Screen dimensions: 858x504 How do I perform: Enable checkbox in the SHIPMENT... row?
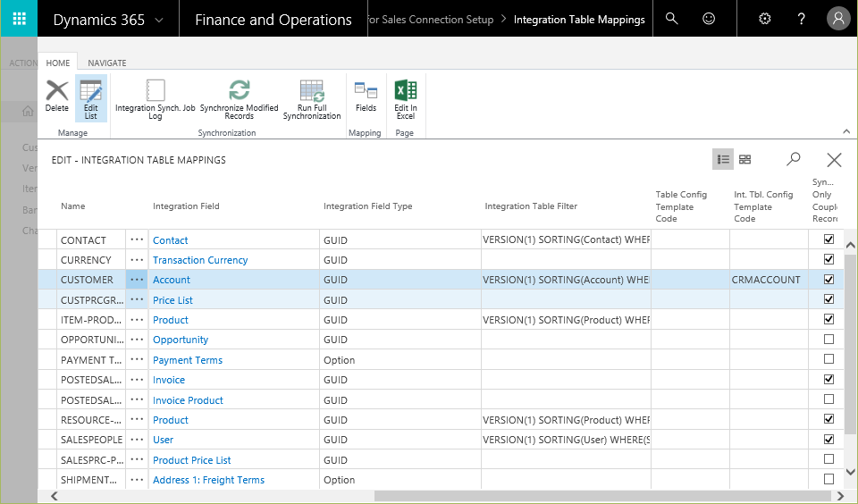(x=829, y=479)
